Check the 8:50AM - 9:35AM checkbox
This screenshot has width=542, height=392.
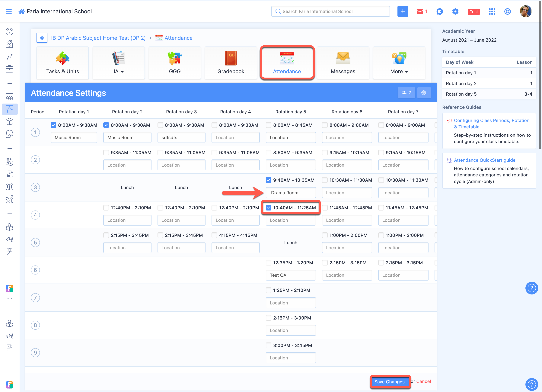[x=269, y=153]
